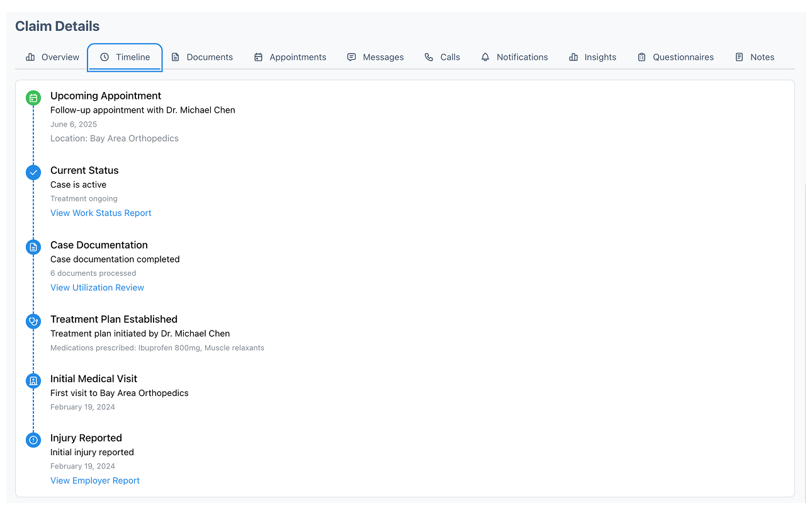
Task: Open the Documents tab
Action: (202, 57)
